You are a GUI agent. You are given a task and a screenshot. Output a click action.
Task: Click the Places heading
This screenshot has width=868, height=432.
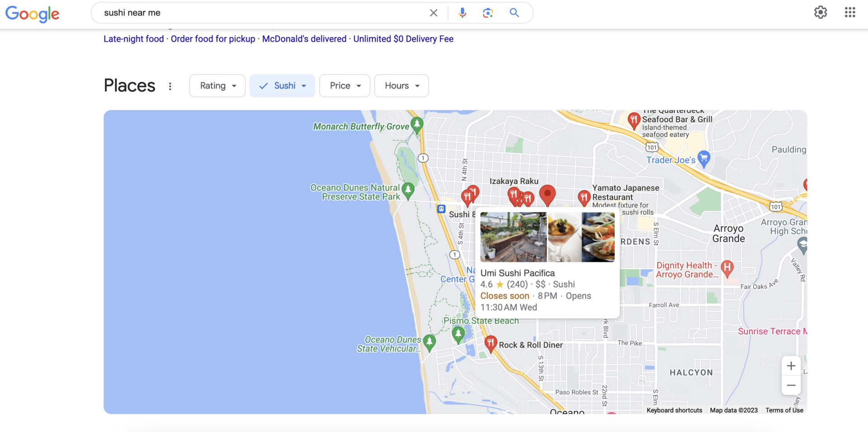pos(130,85)
